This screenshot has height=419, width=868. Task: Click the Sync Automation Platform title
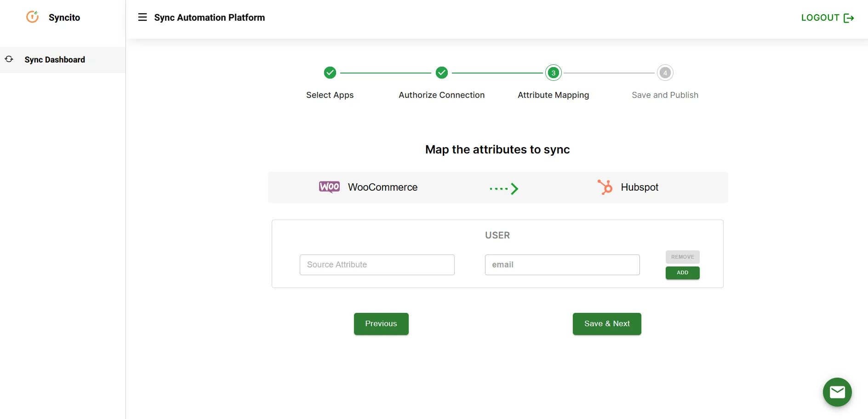pos(210,17)
